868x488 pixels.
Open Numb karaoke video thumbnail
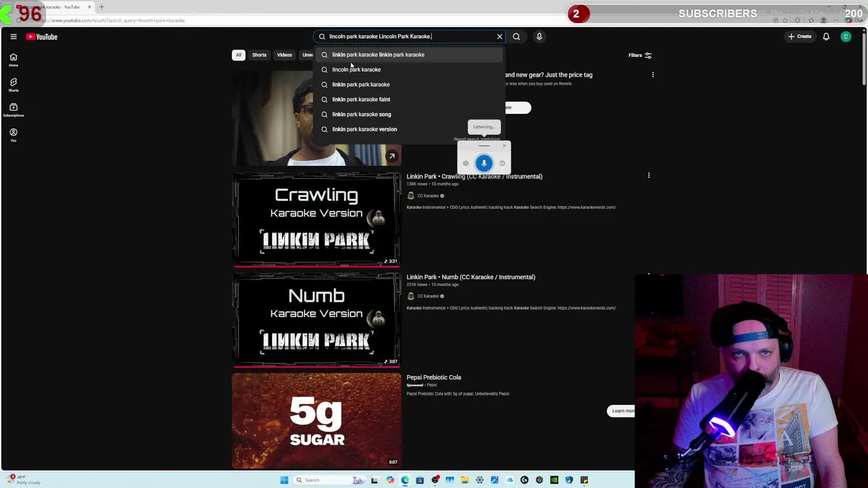tap(317, 319)
